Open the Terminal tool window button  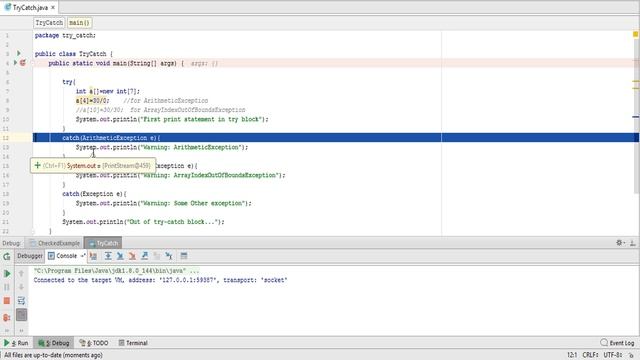(133, 343)
